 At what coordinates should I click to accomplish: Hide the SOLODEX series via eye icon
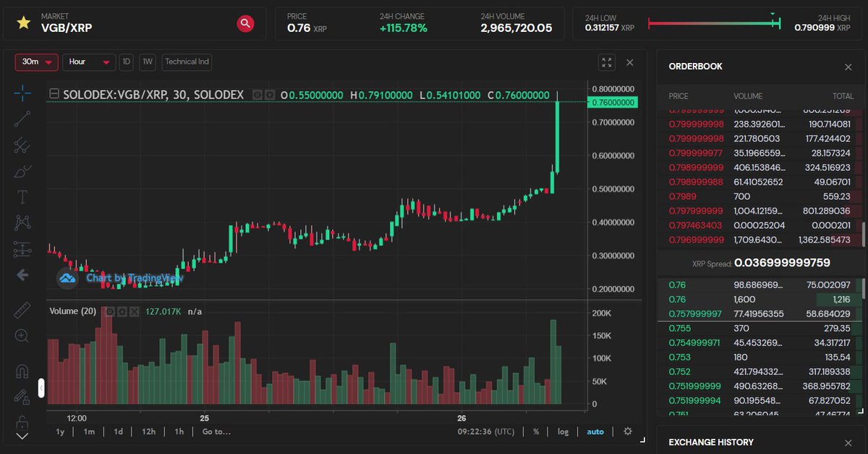pos(257,94)
